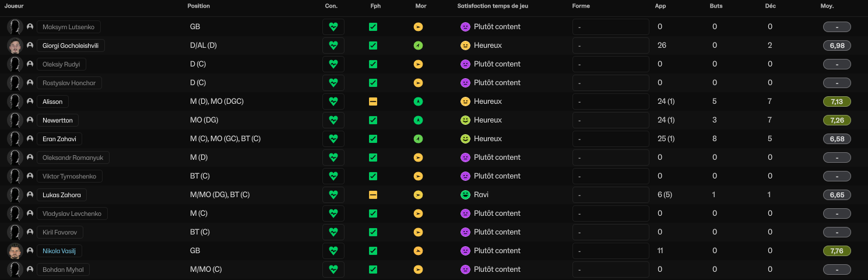Click Satisfaction temps de jeu header

click(493, 6)
